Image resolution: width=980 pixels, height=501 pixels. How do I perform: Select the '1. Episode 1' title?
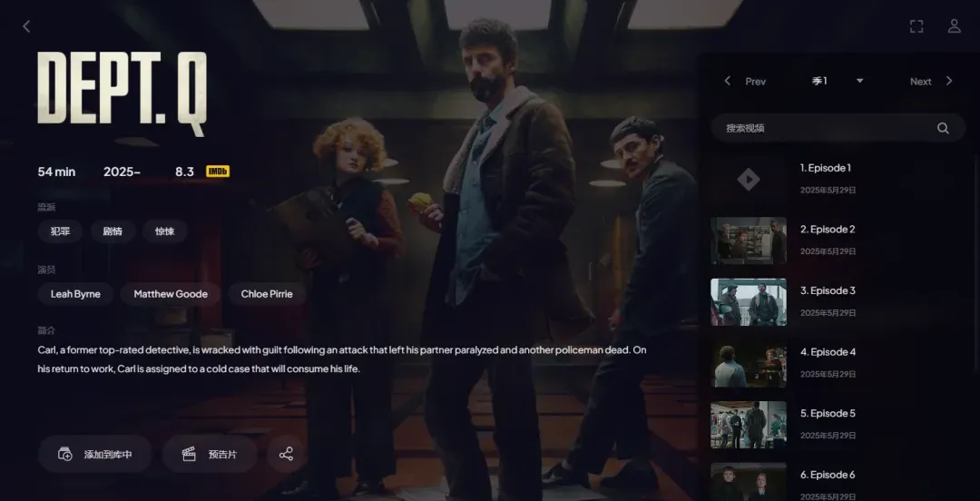[x=826, y=168]
